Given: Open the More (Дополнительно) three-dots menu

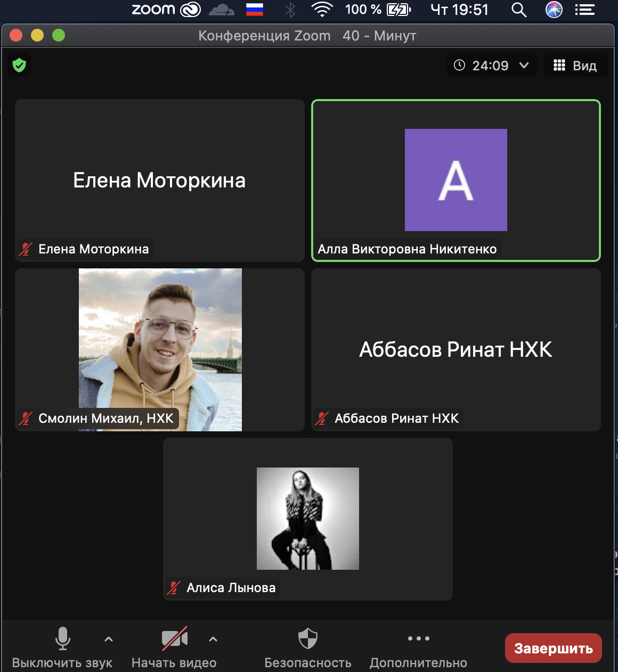Looking at the screenshot, I should point(418,638).
